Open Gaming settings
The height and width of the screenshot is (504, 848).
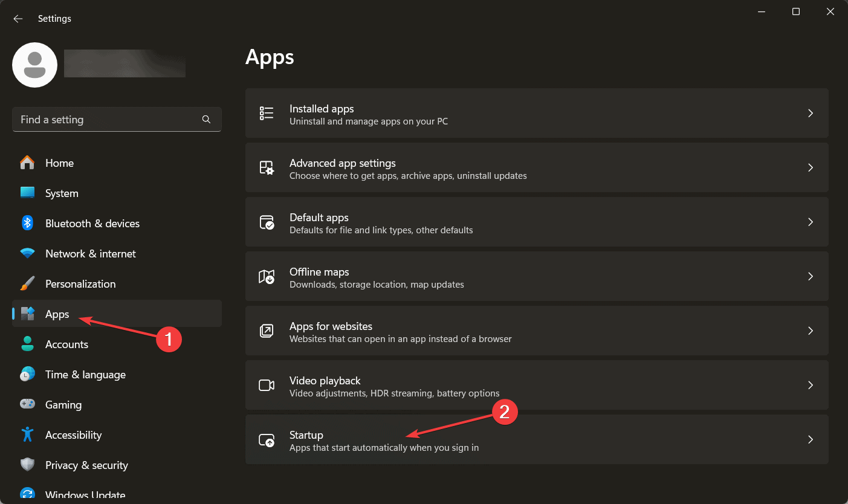[117, 405]
